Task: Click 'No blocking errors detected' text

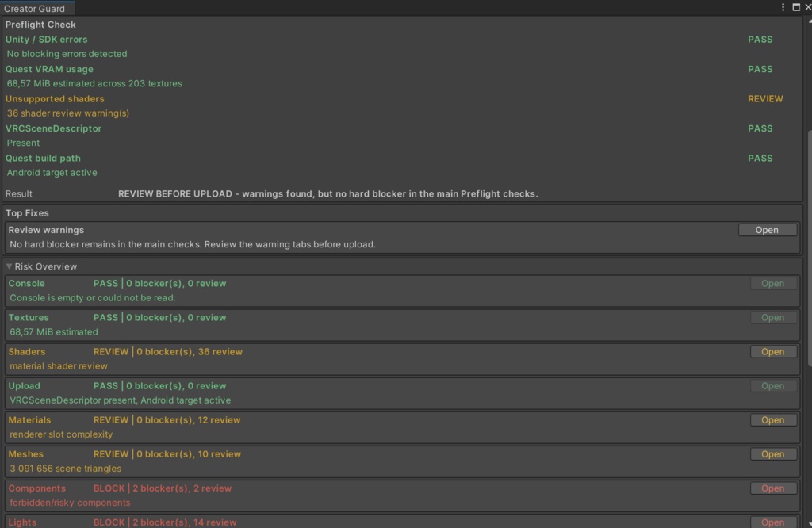Action: (67, 54)
